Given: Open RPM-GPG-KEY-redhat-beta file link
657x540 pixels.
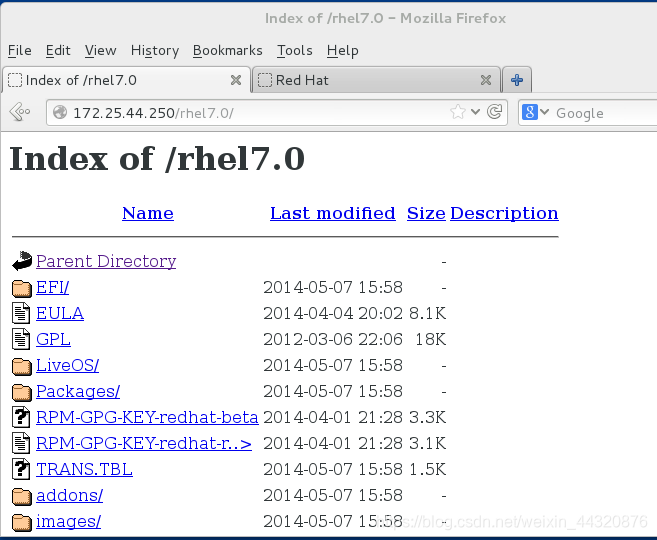Looking at the screenshot, I should (147, 417).
